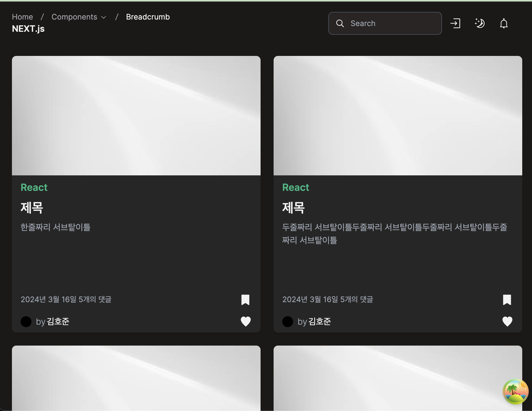Click the login arrow icon in the header
This screenshot has width=532, height=411.
[x=455, y=23]
